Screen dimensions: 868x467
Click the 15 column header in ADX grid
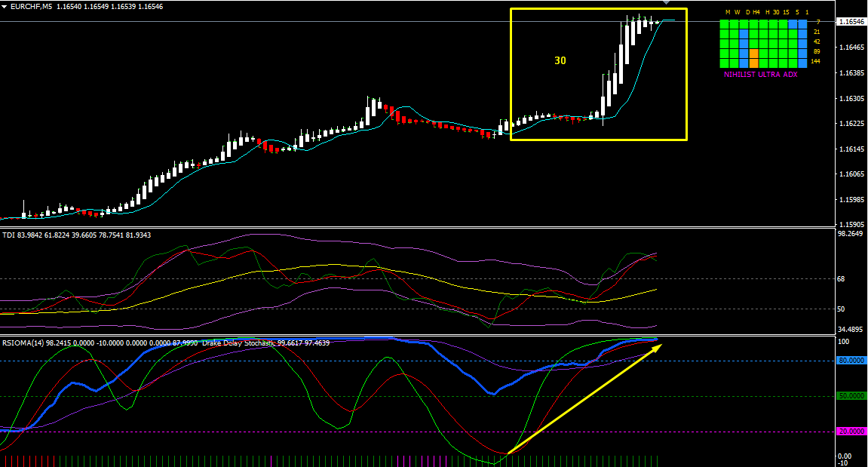point(786,12)
